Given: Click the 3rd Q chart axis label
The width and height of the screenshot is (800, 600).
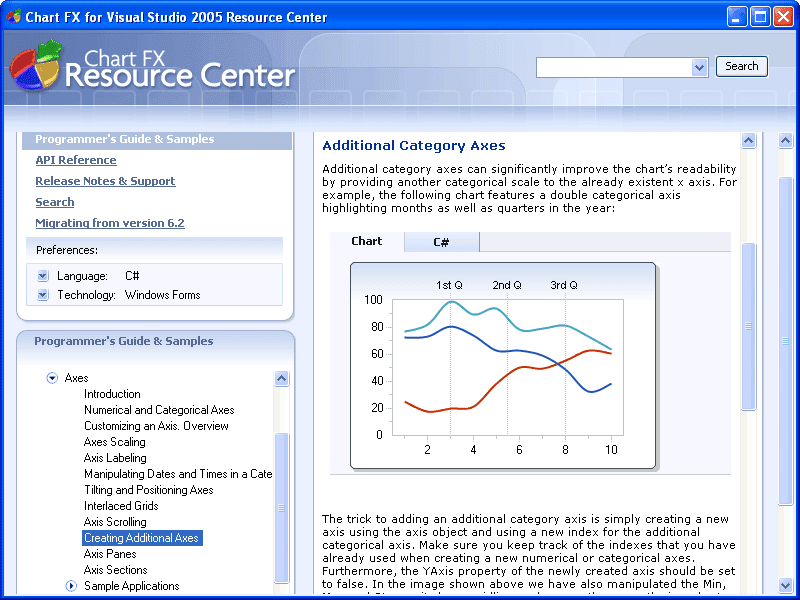Looking at the screenshot, I should pos(564,285).
